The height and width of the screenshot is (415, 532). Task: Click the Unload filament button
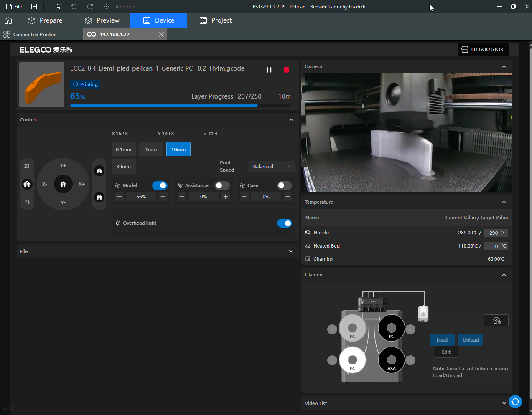(471, 340)
